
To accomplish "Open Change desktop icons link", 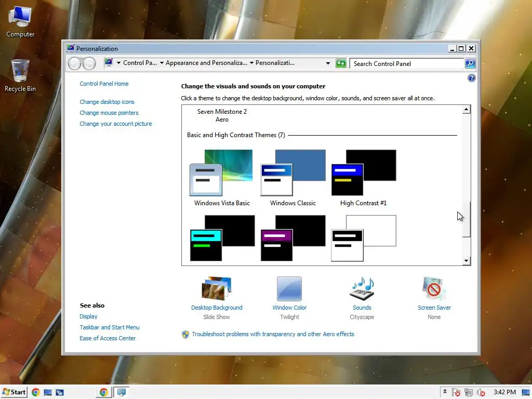I will click(x=107, y=102).
